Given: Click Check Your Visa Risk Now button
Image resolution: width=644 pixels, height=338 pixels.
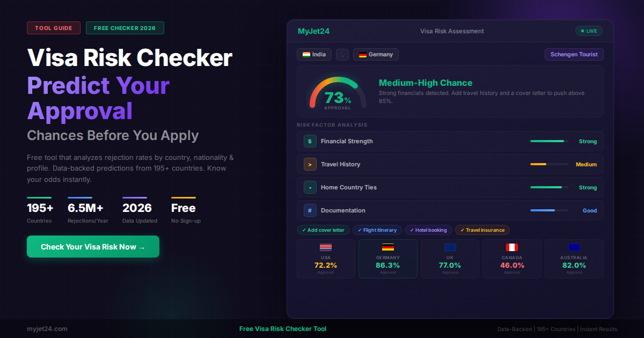Looking at the screenshot, I should [93, 246].
